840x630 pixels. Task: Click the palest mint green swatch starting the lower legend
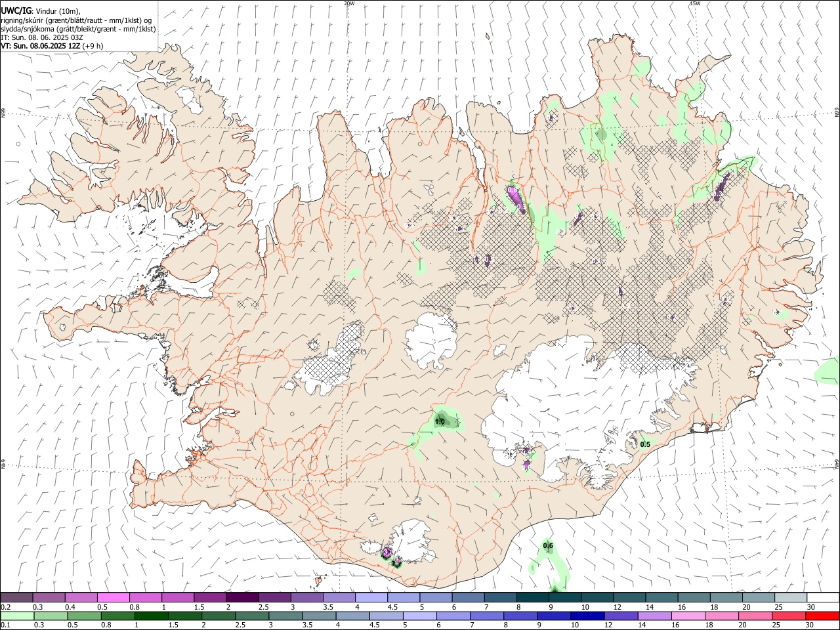(x=16, y=616)
